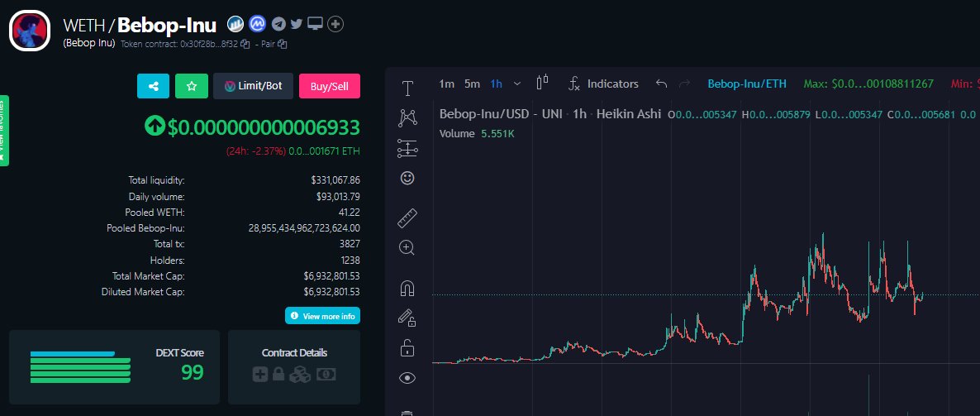The image size is (980, 416).
Task: Click the Diluted Market Cap value
Action: tap(332, 291)
